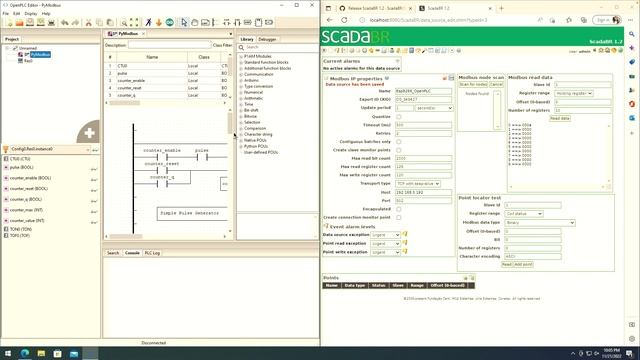The width and height of the screenshot is (640, 360).
Task: Open Register range dropdown in Modbus read data
Action: pos(573,93)
